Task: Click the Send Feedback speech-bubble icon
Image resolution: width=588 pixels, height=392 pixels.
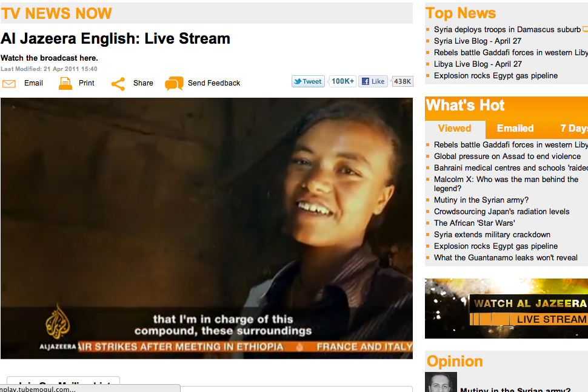Action: (174, 83)
